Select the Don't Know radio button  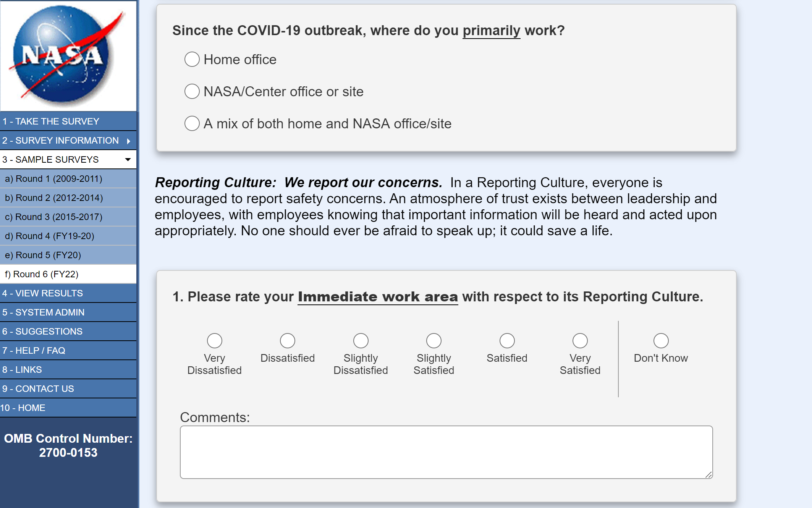tap(661, 341)
